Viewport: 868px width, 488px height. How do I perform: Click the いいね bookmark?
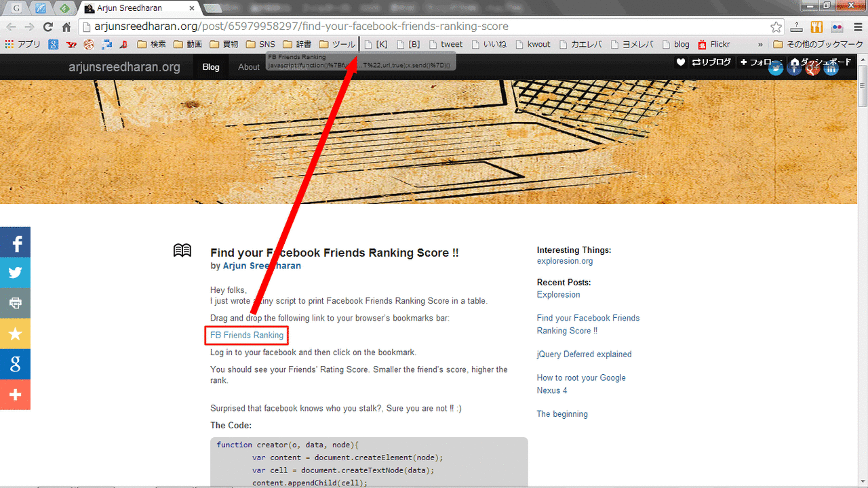tap(489, 44)
